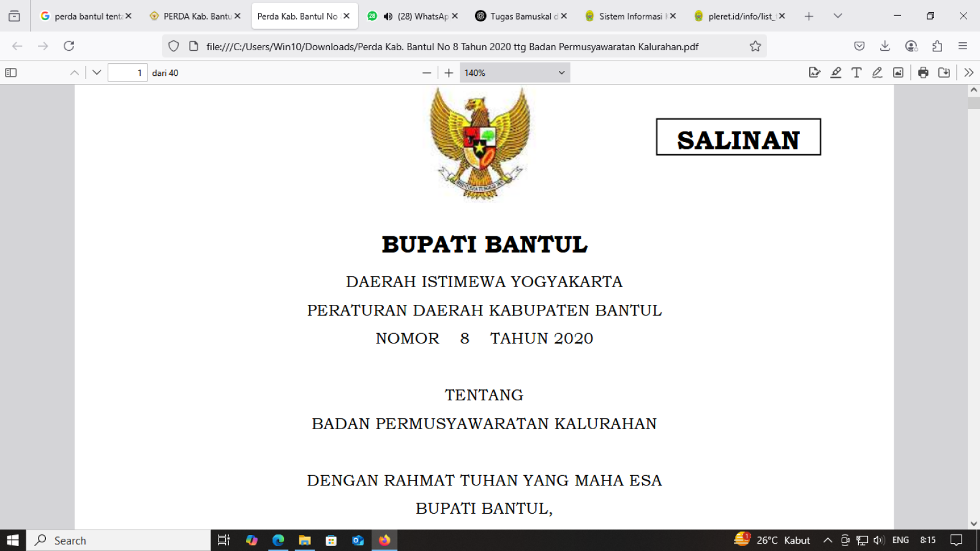Switch the ENG input language

tap(900, 540)
